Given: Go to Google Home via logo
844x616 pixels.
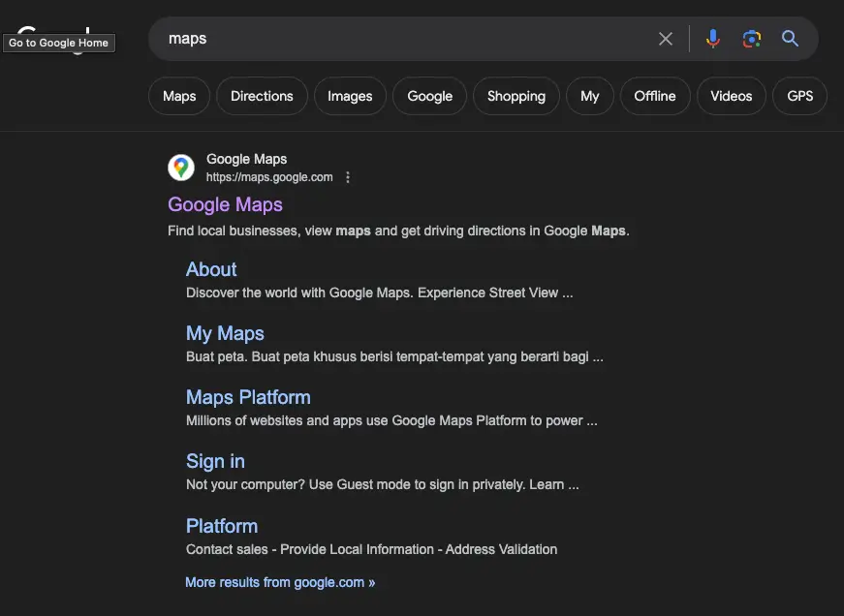Looking at the screenshot, I should [x=54, y=39].
